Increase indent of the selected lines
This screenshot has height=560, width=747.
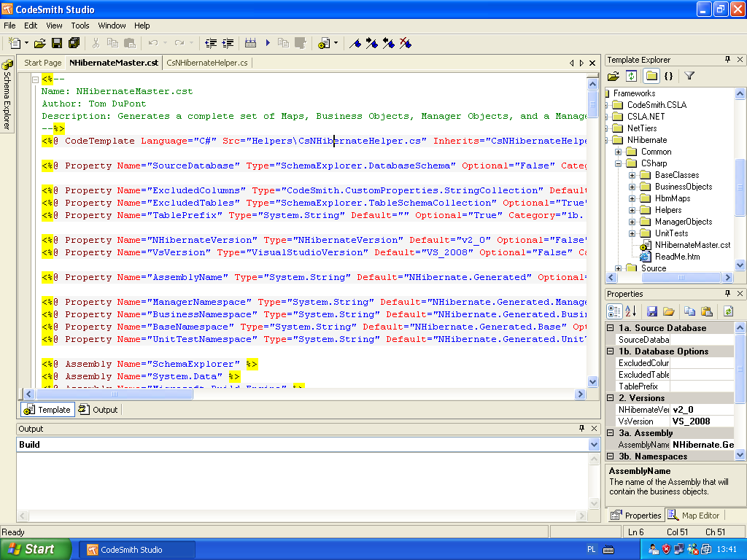pyautogui.click(x=228, y=43)
